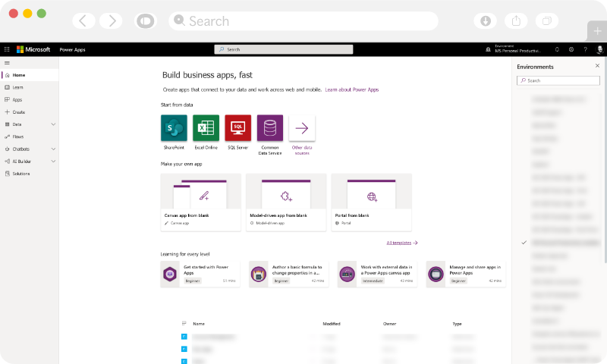The height and width of the screenshot is (364, 607).
Task: Click the Microsoft logo
Action: click(33, 49)
